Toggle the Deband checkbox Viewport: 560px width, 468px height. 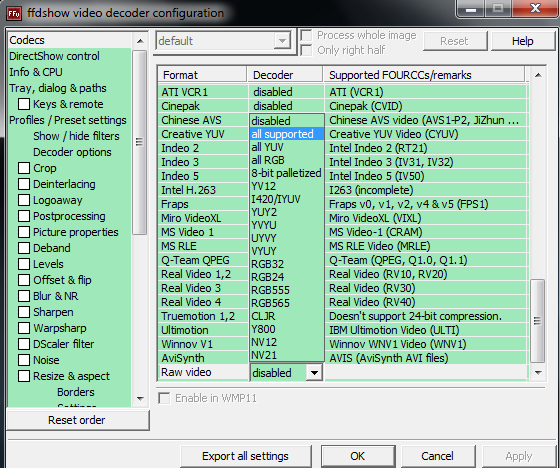click(24, 248)
